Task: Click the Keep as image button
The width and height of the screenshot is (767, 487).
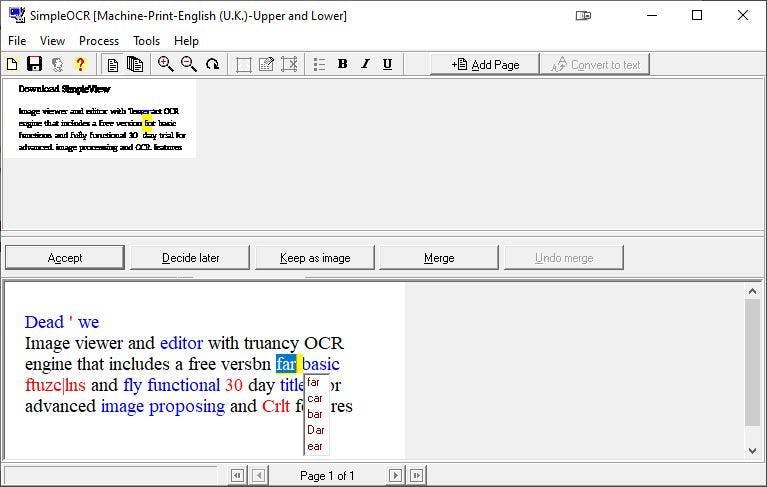Action: (315, 257)
